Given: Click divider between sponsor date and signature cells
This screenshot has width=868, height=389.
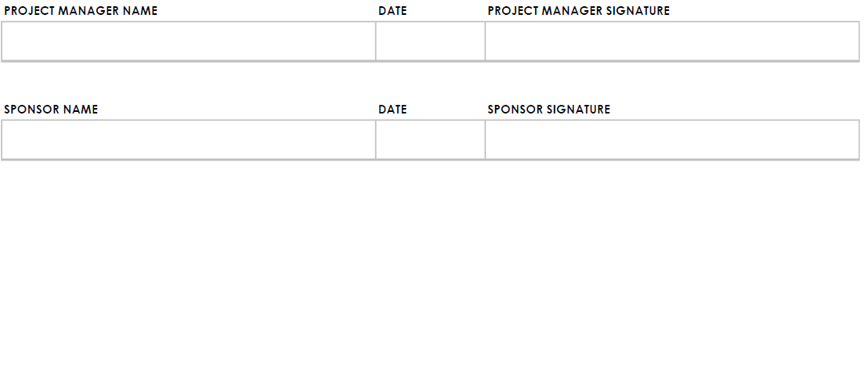Looking at the screenshot, I should pos(485,139).
